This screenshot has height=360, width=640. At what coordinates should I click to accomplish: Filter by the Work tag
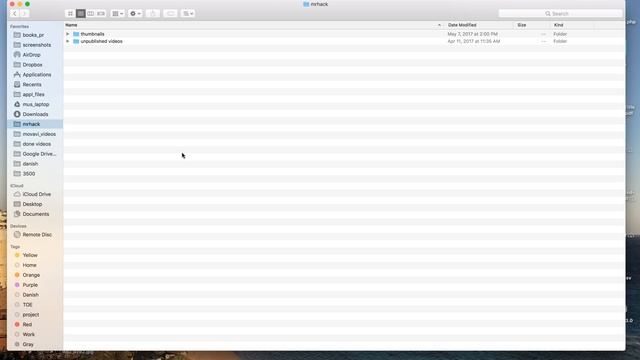(35, 334)
